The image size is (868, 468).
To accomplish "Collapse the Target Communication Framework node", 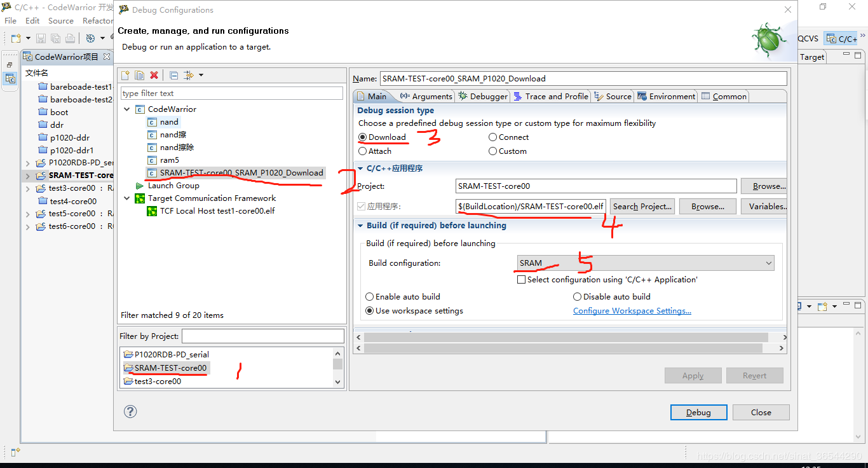I will point(127,198).
